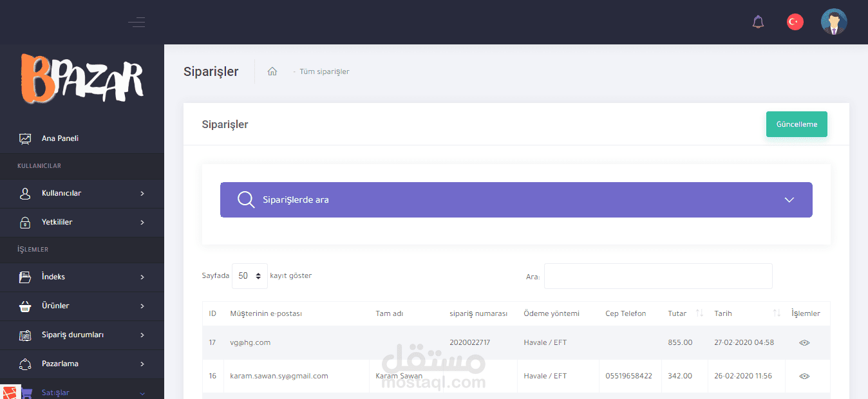Image resolution: width=868 pixels, height=399 pixels.
Task: Open notifications bell
Action: tap(759, 22)
